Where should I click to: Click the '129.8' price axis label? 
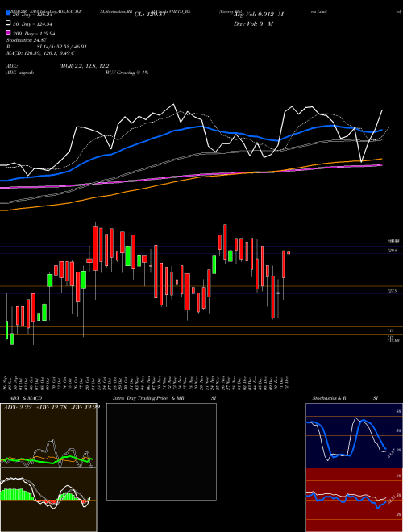click(x=393, y=251)
